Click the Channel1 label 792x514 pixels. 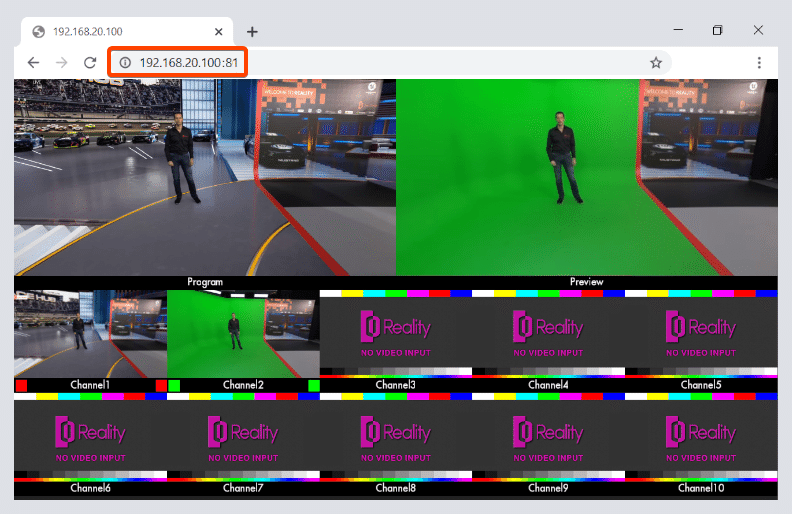point(90,385)
